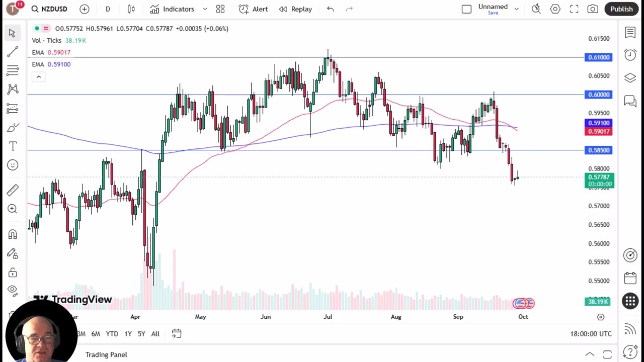Expand the Unnamed layout dropdown arrow
644x362 pixels.
[x=516, y=9]
